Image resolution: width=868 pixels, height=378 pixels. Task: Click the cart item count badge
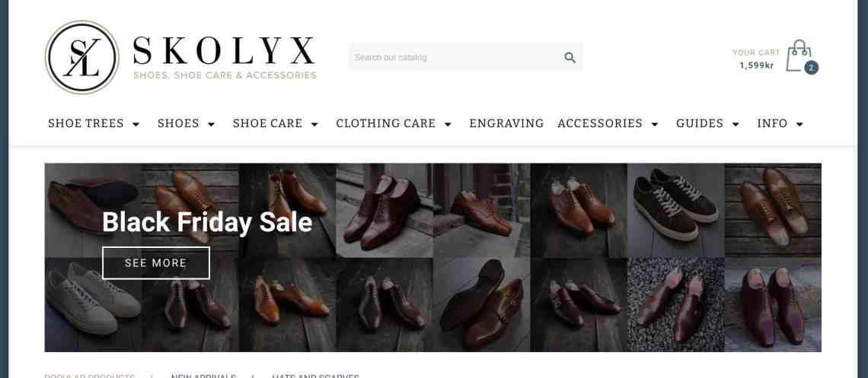click(x=811, y=68)
